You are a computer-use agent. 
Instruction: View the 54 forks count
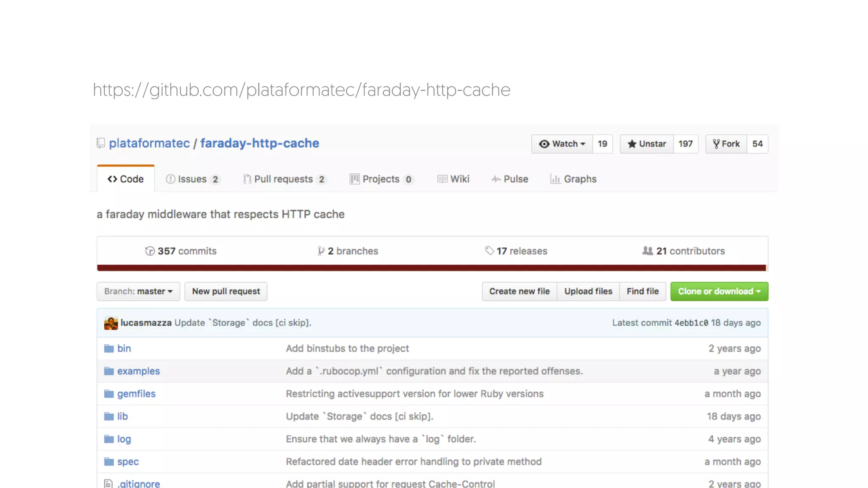[x=757, y=144]
